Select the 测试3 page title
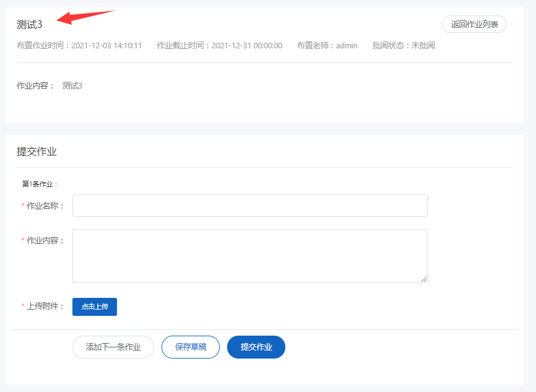The image size is (536, 392). [29, 25]
